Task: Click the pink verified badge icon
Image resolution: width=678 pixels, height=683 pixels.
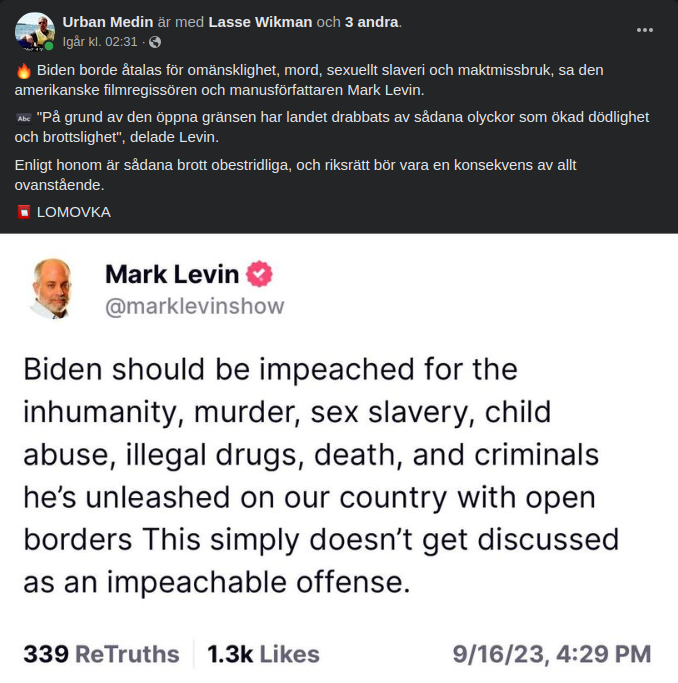Action: [260, 274]
